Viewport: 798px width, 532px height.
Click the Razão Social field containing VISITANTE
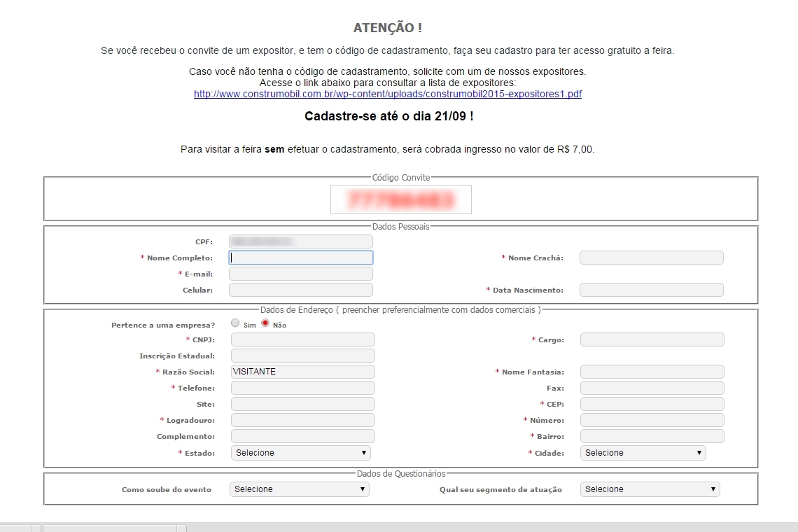[x=302, y=372]
